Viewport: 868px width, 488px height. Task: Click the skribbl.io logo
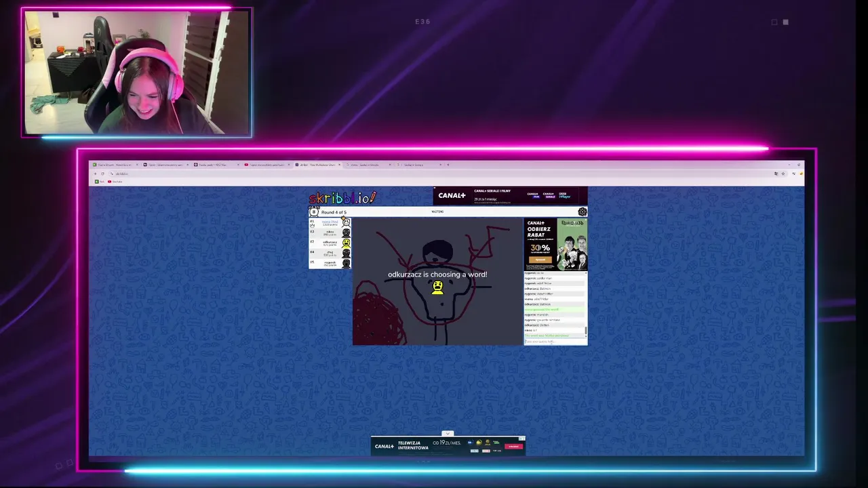pos(342,198)
